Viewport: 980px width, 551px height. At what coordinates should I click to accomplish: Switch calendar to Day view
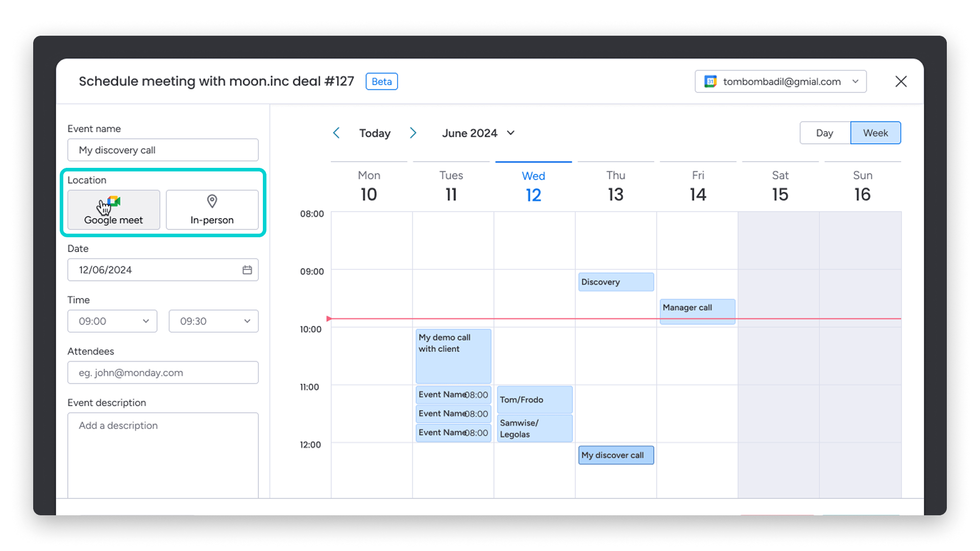825,133
